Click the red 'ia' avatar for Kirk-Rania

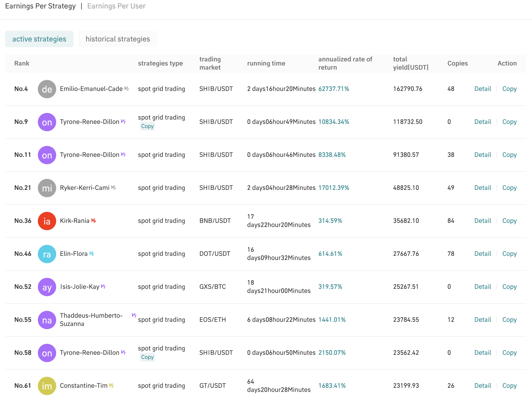click(x=47, y=221)
